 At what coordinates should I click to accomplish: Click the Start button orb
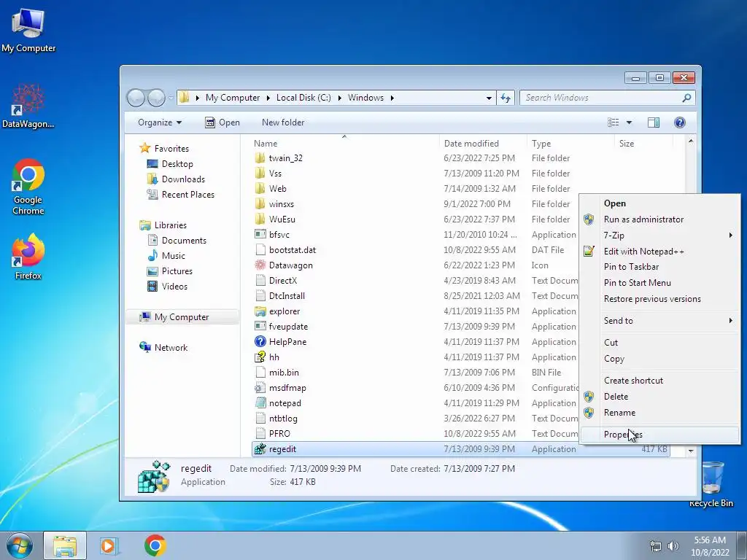click(x=20, y=545)
